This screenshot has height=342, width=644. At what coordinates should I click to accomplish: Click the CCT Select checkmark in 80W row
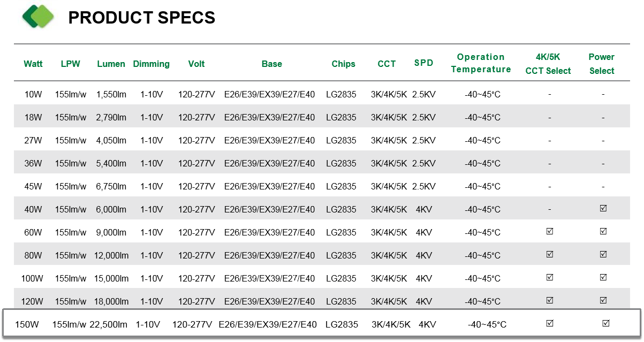tap(549, 255)
